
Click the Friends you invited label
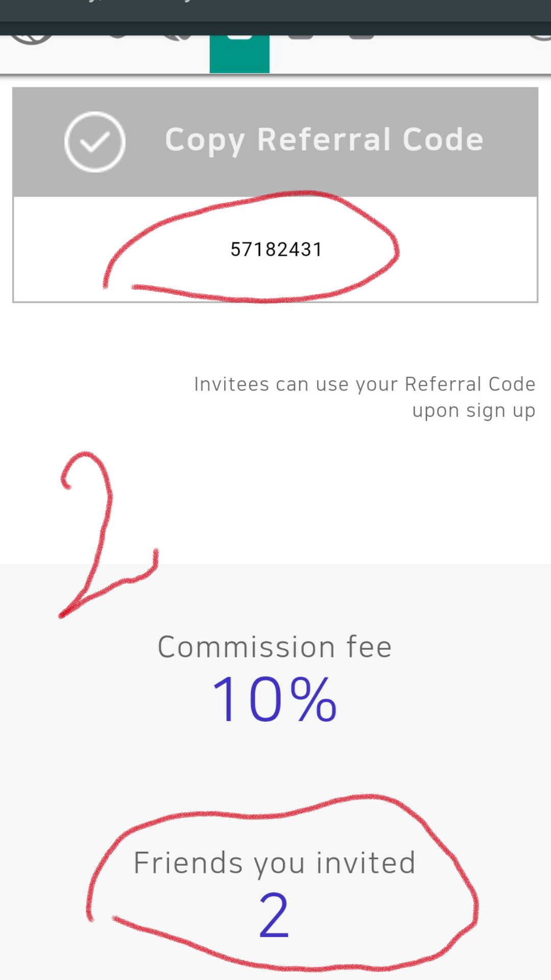pyautogui.click(x=275, y=864)
